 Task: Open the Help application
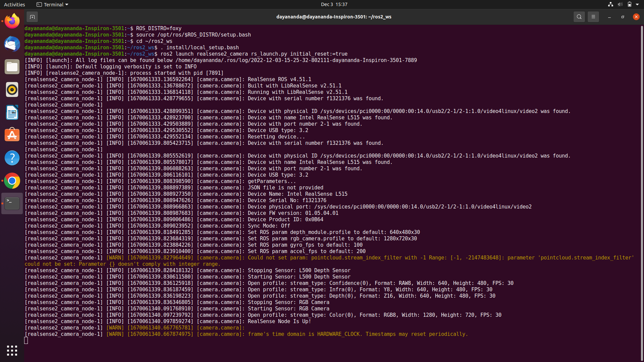click(x=12, y=158)
